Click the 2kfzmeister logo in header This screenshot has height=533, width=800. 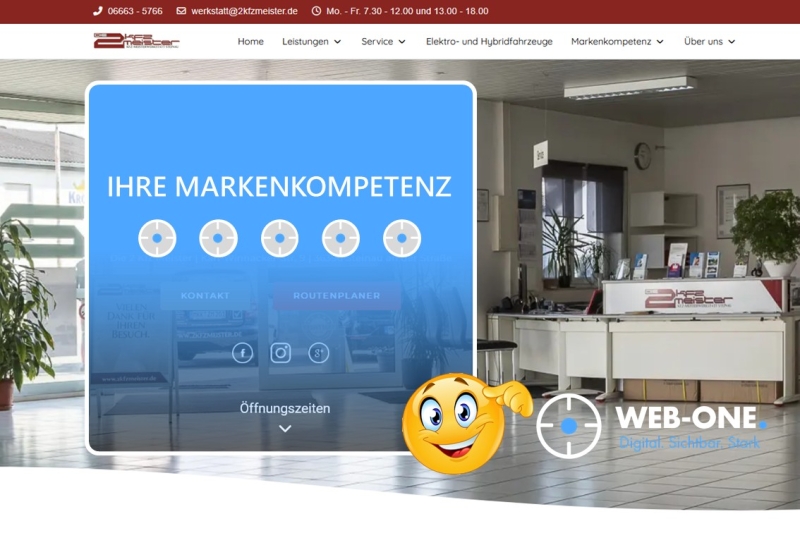(x=136, y=41)
